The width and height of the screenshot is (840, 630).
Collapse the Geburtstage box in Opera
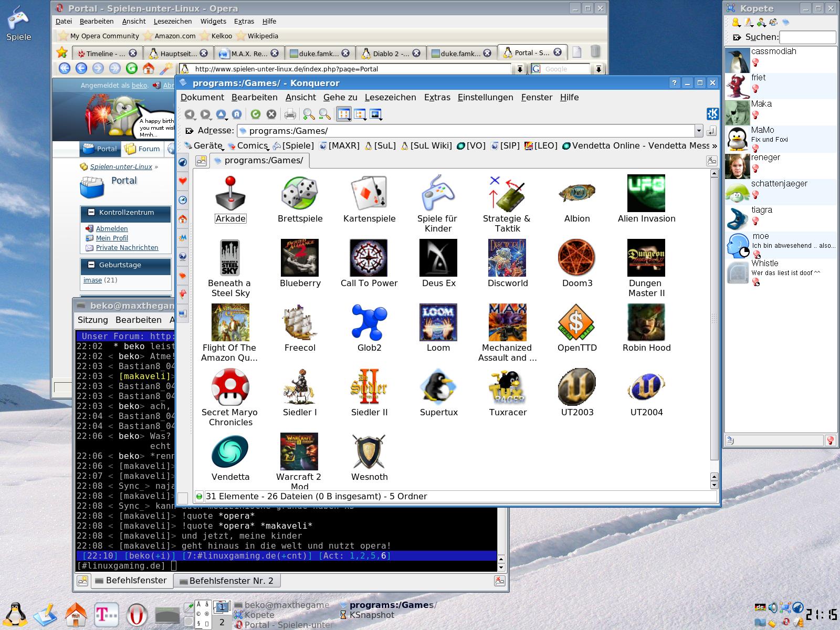click(x=90, y=265)
